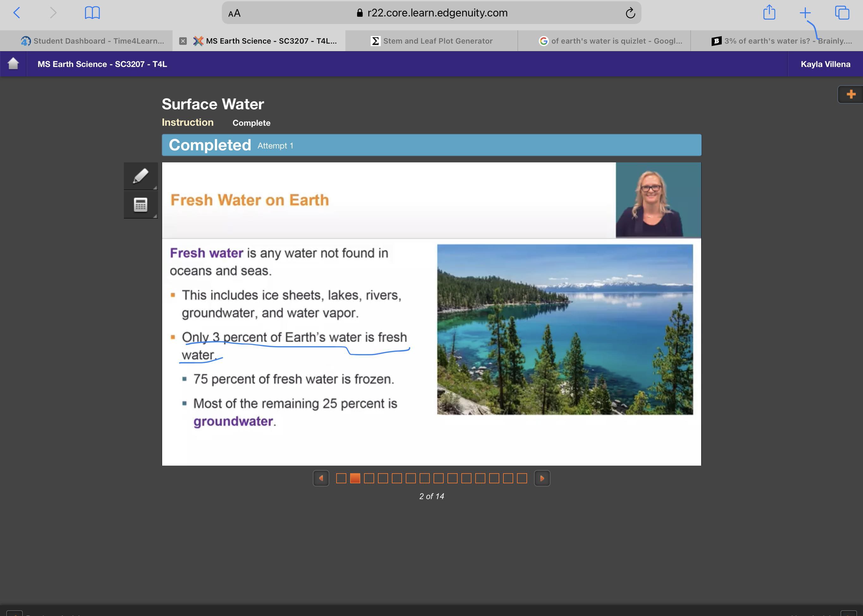
Task: Tap the Safari share icon
Action: coord(769,13)
